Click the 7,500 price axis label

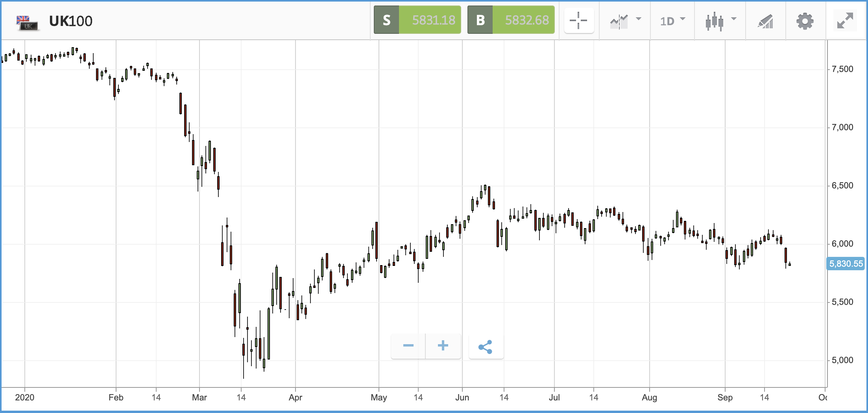(x=842, y=69)
